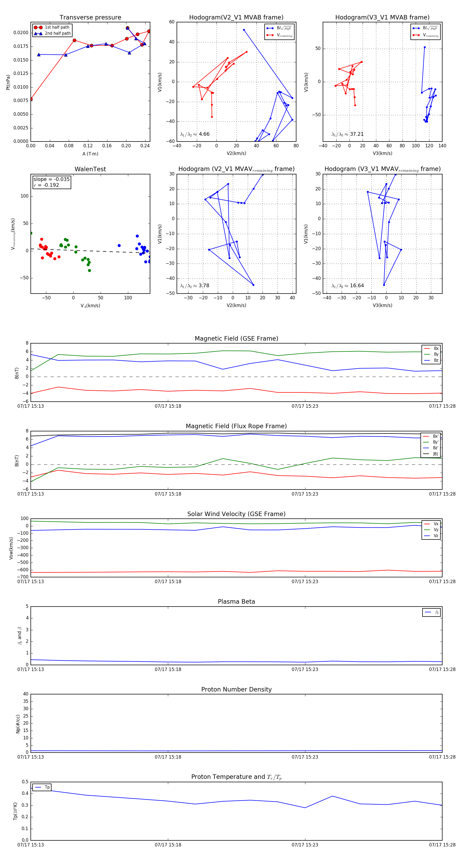
Task: Click 'Tp(10^6K)' y-axis label
Action: click(15, 811)
